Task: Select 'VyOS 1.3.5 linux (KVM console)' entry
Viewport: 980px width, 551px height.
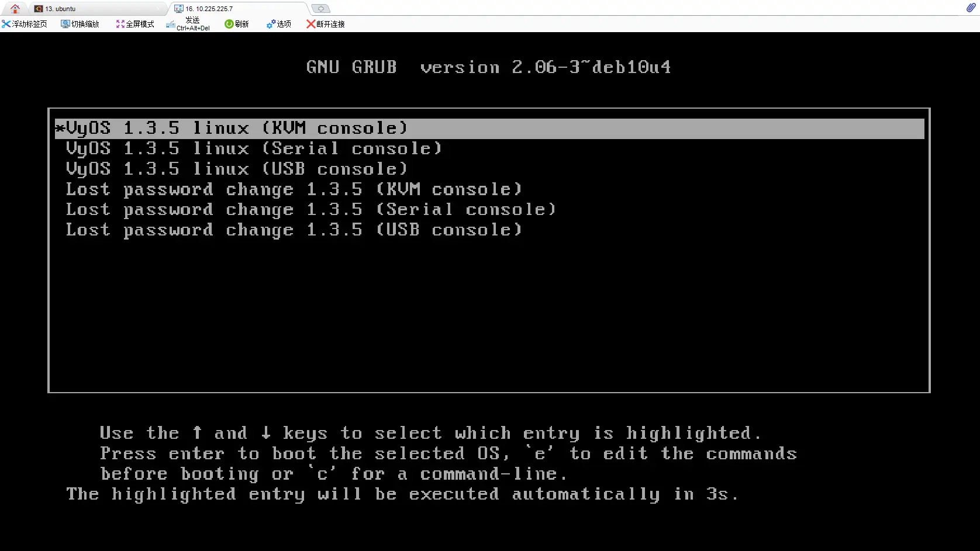Action: pos(489,129)
